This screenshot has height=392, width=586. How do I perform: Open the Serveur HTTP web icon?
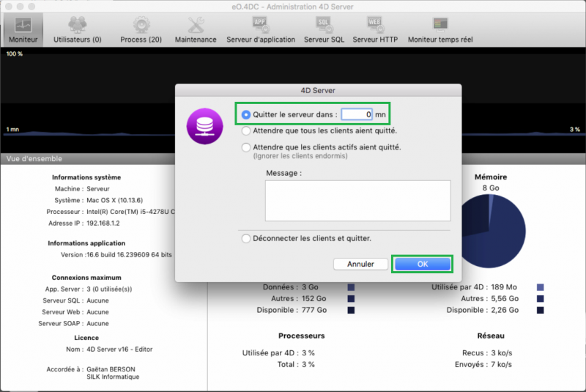(375, 23)
